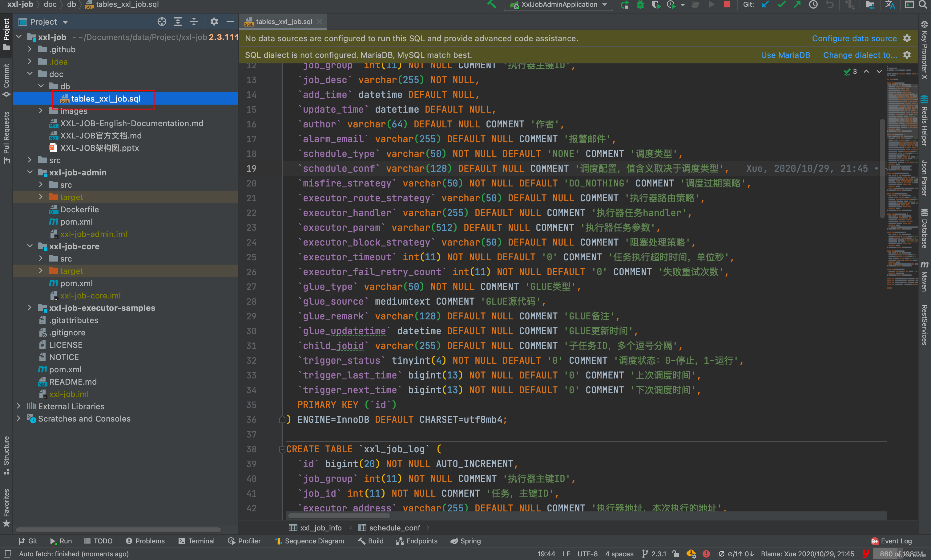
Task: Close the tables_xxl_job.sql editor tab
Action: [x=320, y=22]
